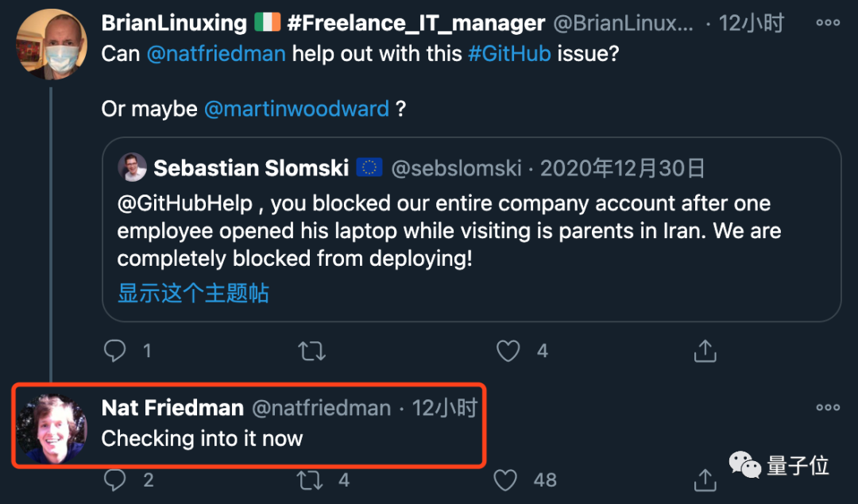Share BrianLinuxing's tweet

[705, 350]
